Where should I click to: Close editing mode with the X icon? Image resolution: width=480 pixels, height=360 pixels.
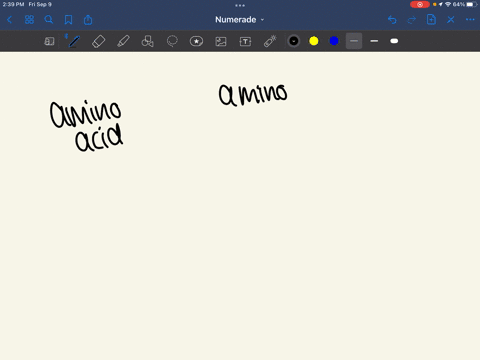[451, 20]
